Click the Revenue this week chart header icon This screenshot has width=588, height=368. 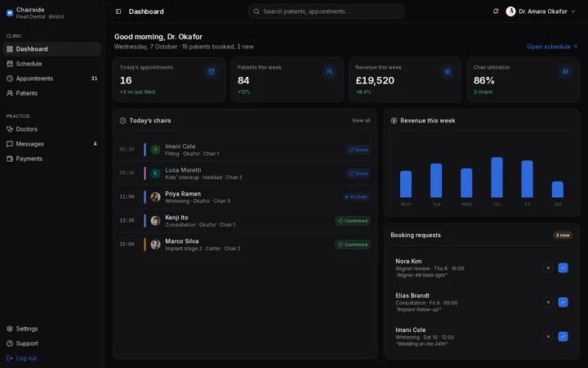(394, 120)
